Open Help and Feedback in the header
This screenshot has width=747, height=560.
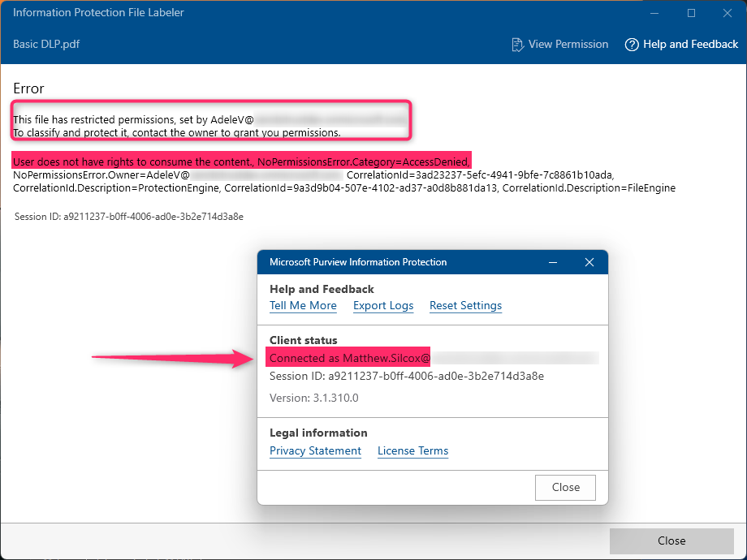[x=681, y=45]
